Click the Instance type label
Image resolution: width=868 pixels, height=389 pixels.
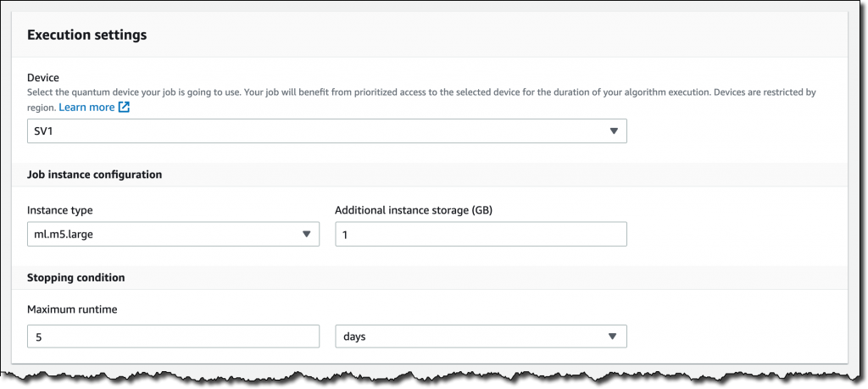point(60,210)
